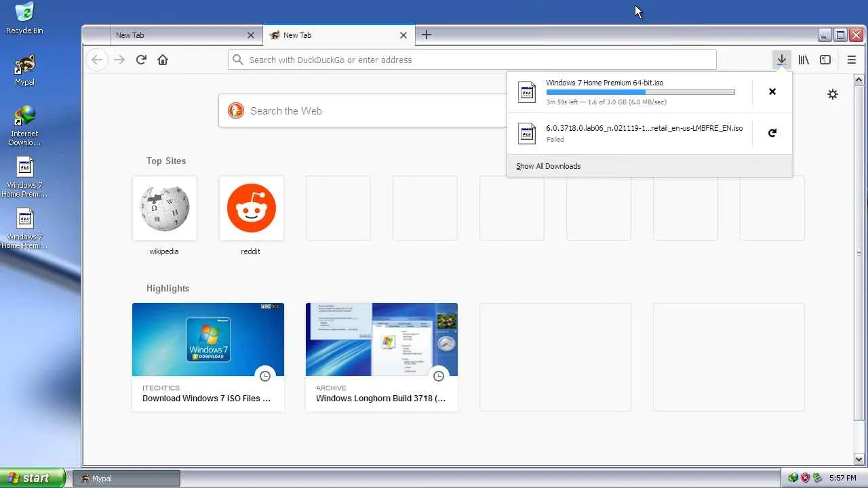The width and height of the screenshot is (868, 488).
Task: Open a new tab with plus button
Action: [426, 35]
